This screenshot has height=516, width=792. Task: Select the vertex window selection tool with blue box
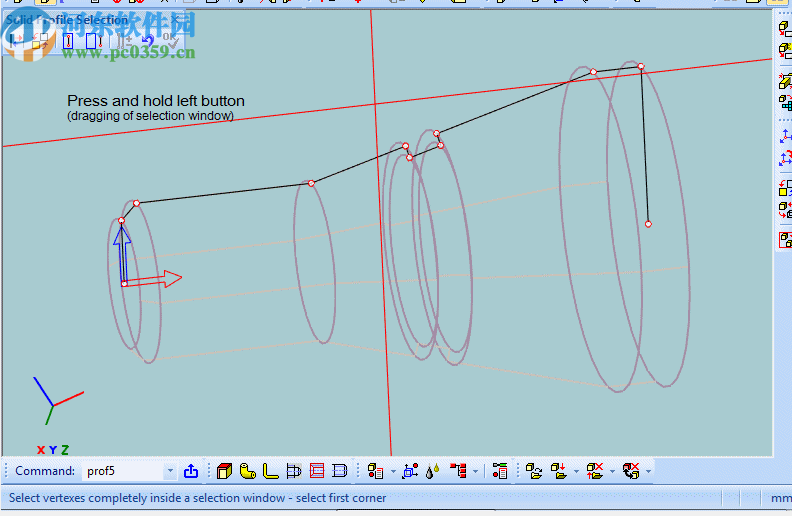[68, 41]
